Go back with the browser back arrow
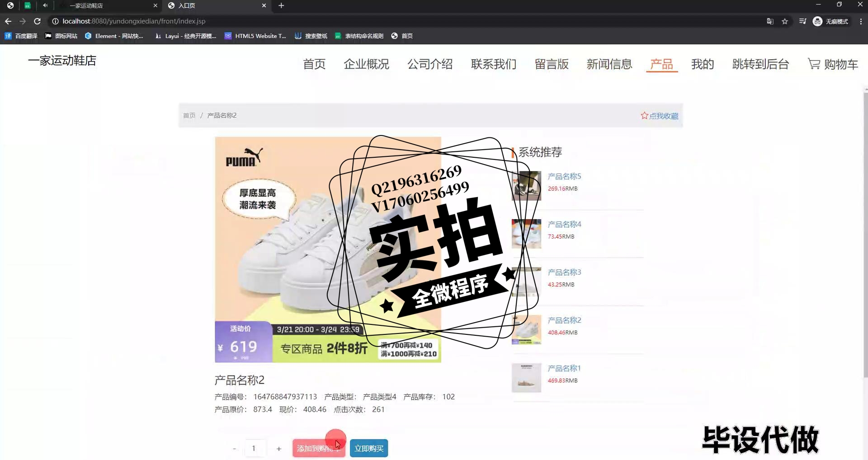This screenshot has width=868, height=460. (x=8, y=21)
